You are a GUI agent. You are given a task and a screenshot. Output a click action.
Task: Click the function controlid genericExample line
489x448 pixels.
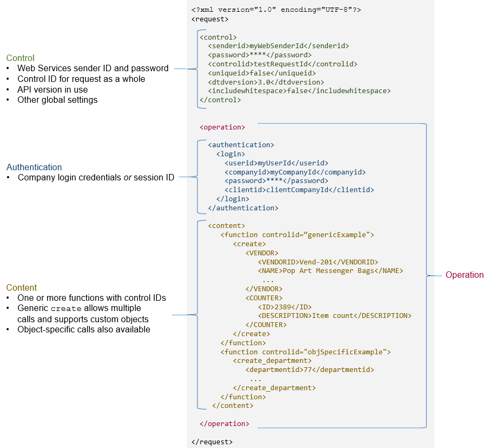(x=297, y=234)
